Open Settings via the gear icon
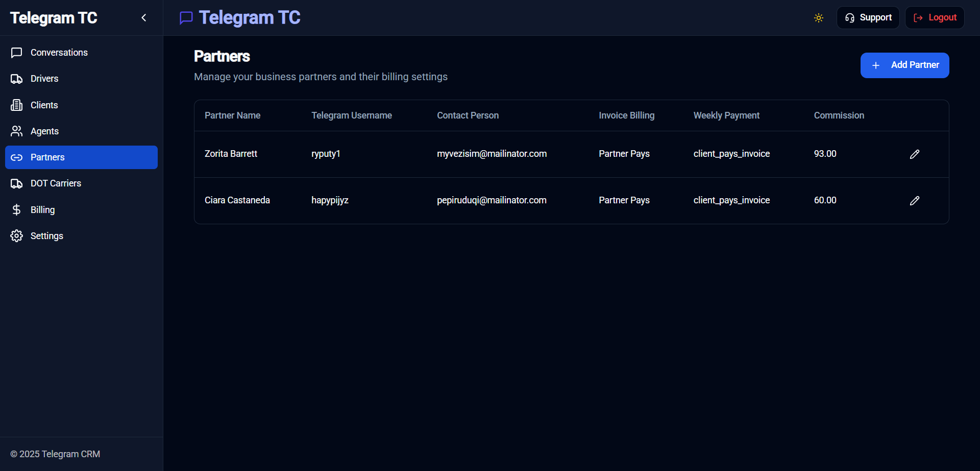This screenshot has width=980, height=471. coord(17,236)
